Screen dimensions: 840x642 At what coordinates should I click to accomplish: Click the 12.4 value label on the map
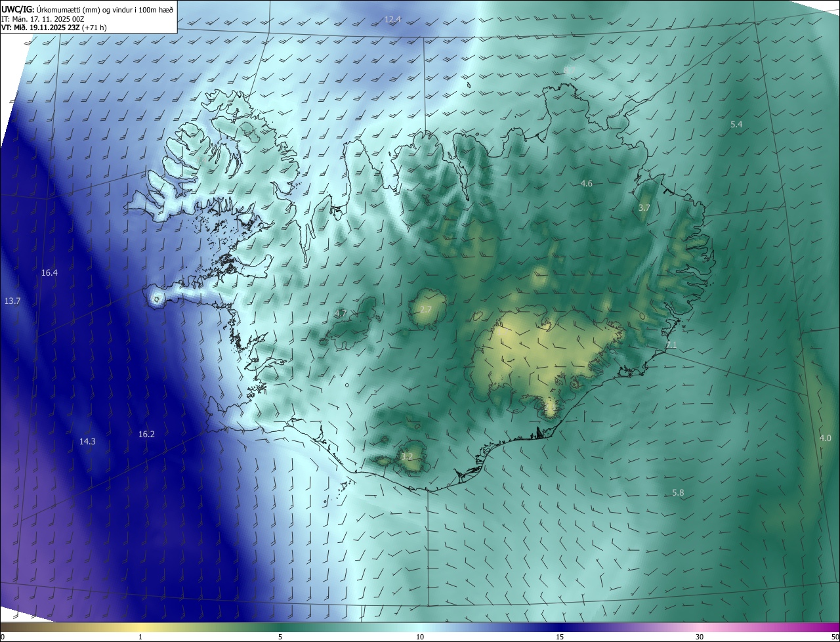tap(392, 20)
